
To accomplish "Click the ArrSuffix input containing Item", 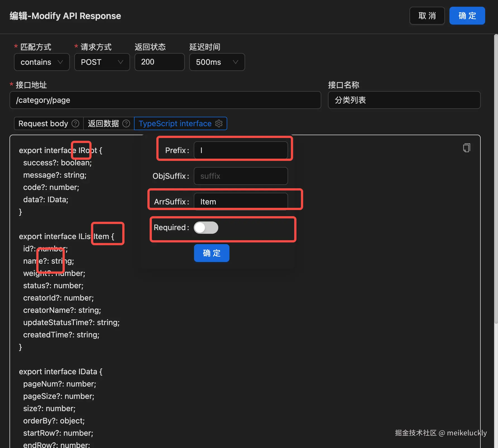I will (241, 201).
